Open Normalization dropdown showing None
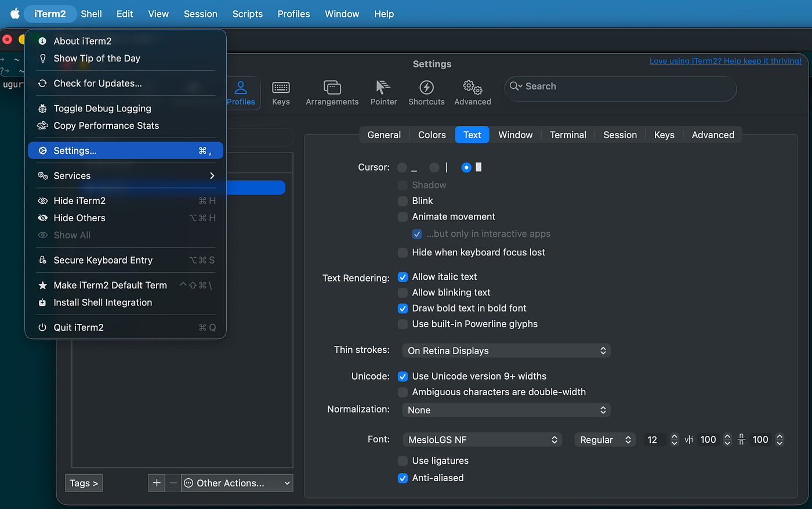Screen dimensions: 812x509 click(x=506, y=410)
